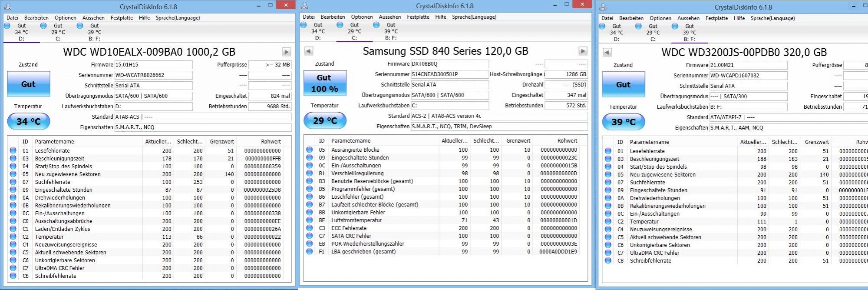Select drive D: tab in left window

click(22, 32)
